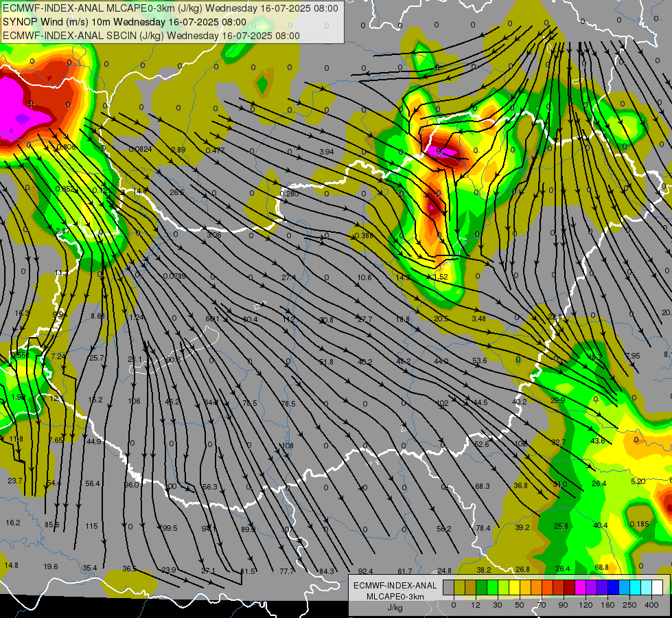Image resolution: width=672 pixels, height=618 pixels.
Task: Click the map value 53.6
Action: click(x=480, y=360)
